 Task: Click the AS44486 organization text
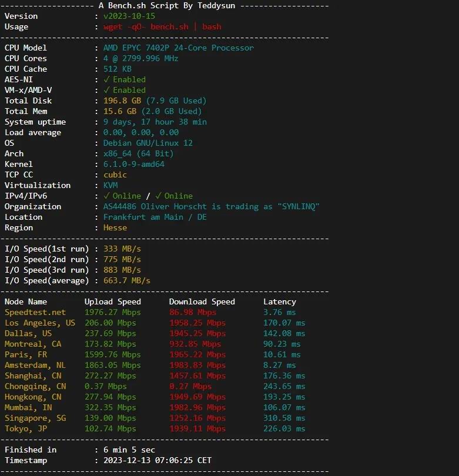tap(212, 206)
